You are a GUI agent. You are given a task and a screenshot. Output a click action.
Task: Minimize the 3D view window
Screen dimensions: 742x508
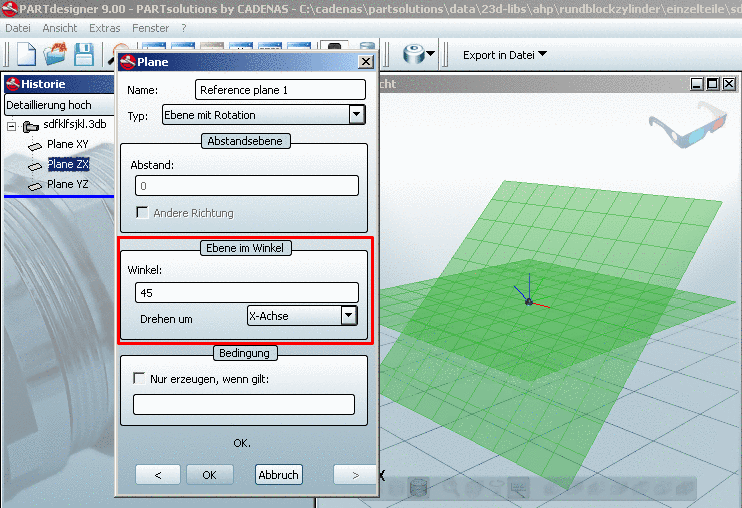pos(697,84)
